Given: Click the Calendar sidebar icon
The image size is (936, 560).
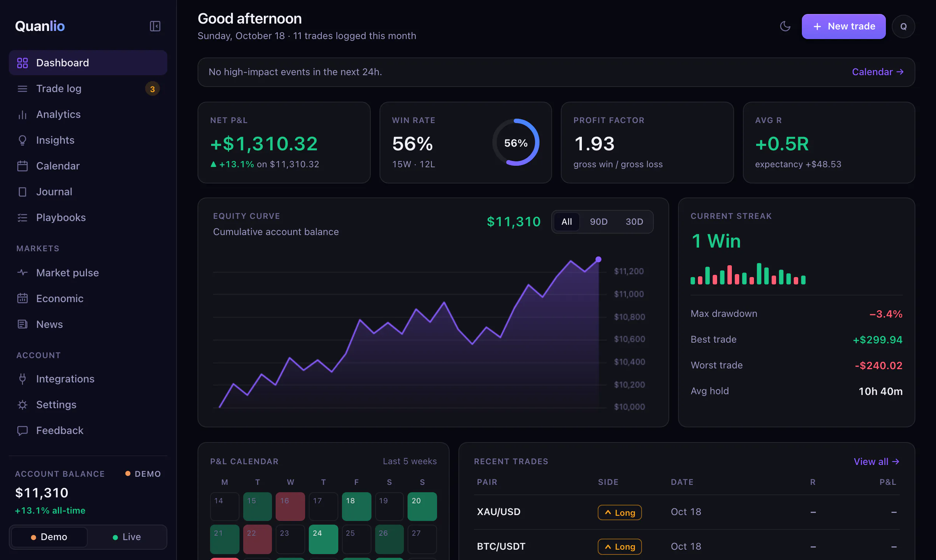Looking at the screenshot, I should (22, 166).
